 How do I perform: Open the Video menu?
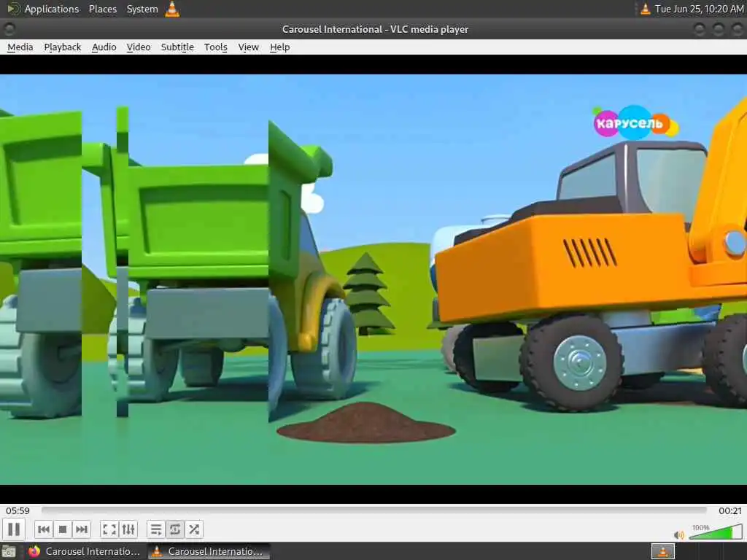(x=139, y=47)
